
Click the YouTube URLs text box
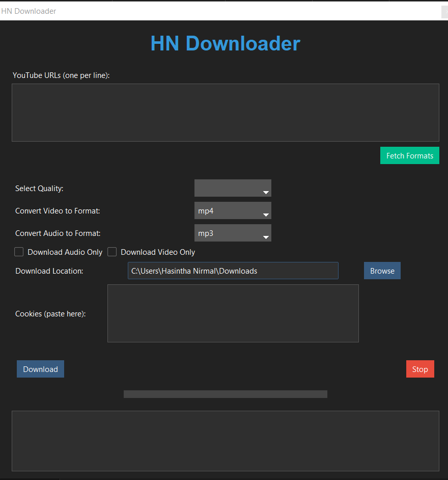click(x=226, y=113)
